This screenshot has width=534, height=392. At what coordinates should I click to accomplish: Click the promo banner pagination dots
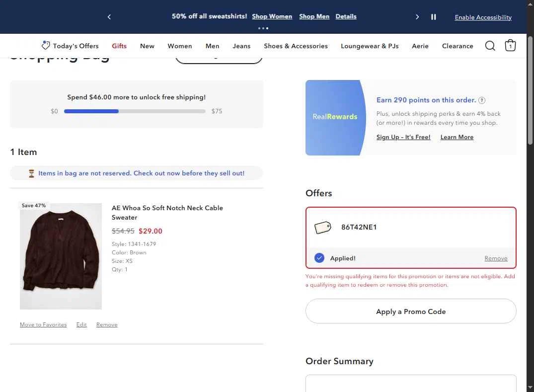[x=263, y=28]
